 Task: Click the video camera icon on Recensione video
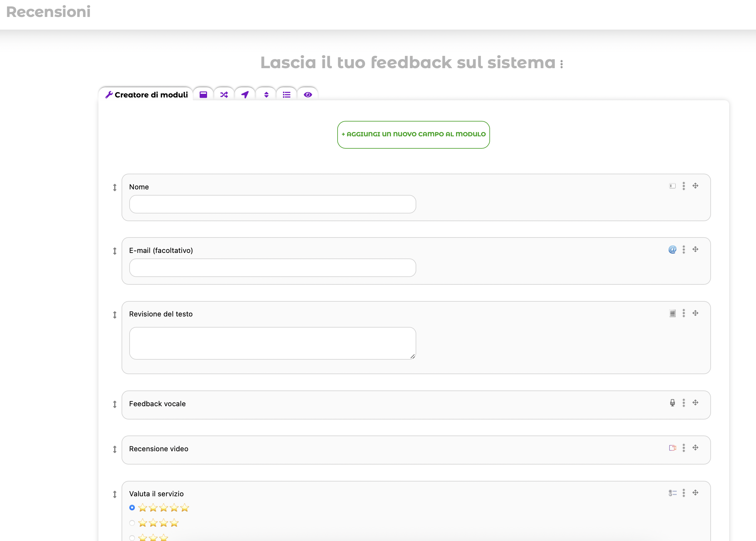pyautogui.click(x=672, y=448)
